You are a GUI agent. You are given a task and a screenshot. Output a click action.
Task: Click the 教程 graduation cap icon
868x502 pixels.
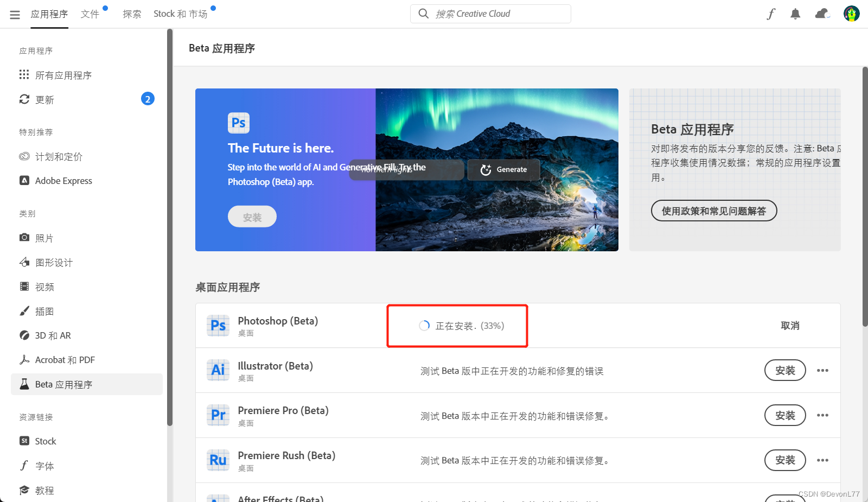click(x=24, y=490)
